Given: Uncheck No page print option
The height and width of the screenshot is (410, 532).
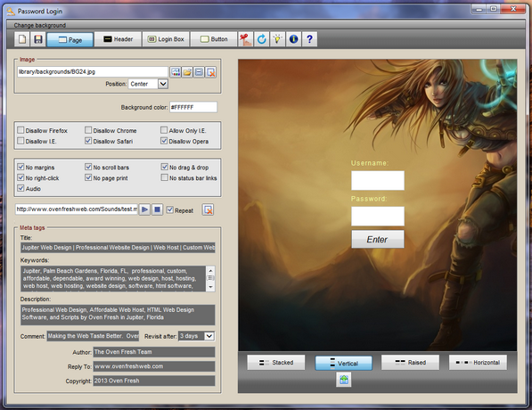Looking at the screenshot, I should pyautogui.click(x=88, y=177).
